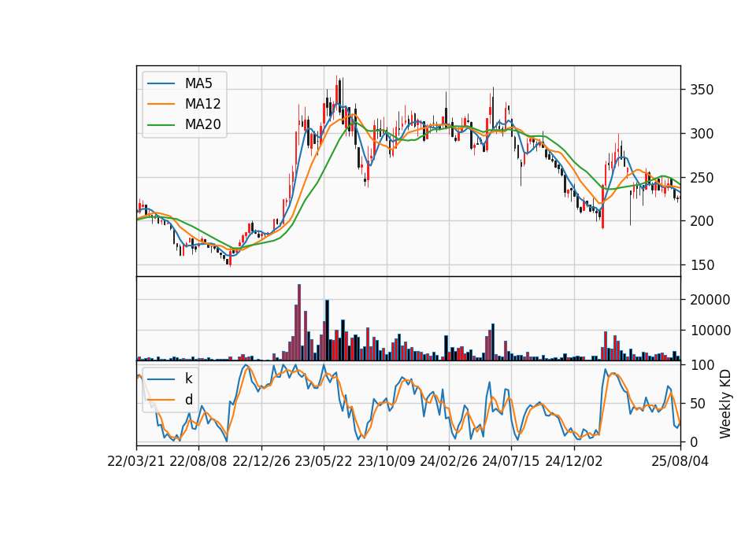Image resolution: width=756 pixels, height=543 pixels.
Task: Click the tallest volume bar
Action: pyautogui.click(x=299, y=323)
